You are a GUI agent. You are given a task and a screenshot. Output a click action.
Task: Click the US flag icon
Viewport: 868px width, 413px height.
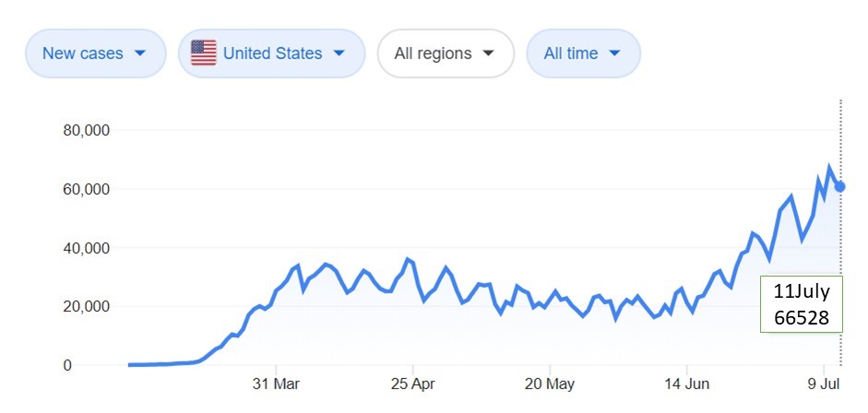[203, 53]
